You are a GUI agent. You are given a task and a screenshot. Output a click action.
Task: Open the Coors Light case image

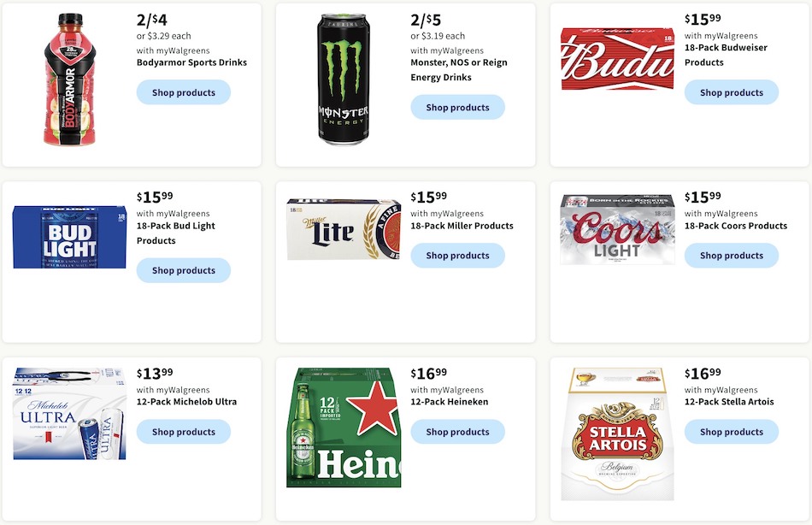pos(617,230)
